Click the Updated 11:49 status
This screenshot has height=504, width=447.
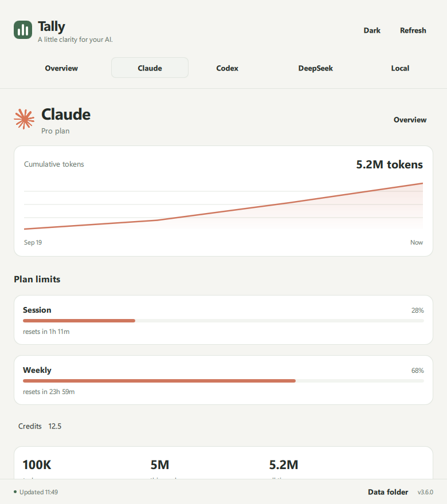38,492
